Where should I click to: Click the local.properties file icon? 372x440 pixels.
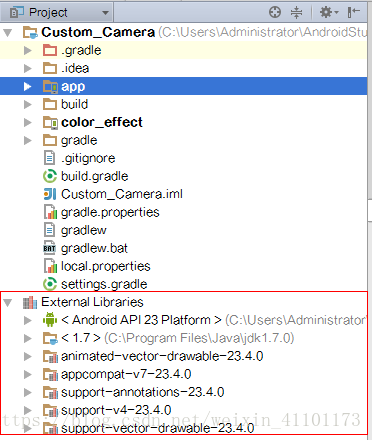50,266
